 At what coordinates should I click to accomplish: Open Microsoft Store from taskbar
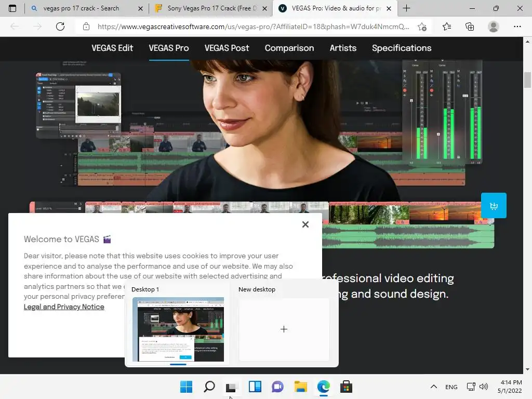coord(347,387)
